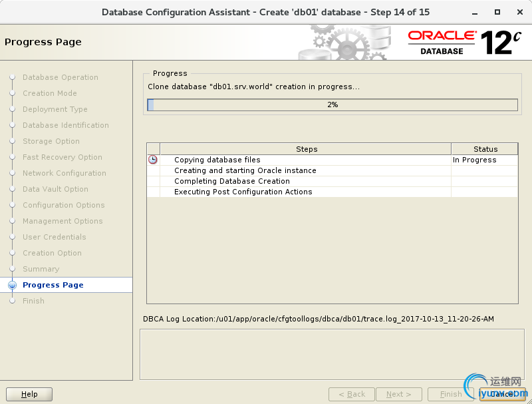
Task: Click the Steps column header
Action: click(x=306, y=149)
